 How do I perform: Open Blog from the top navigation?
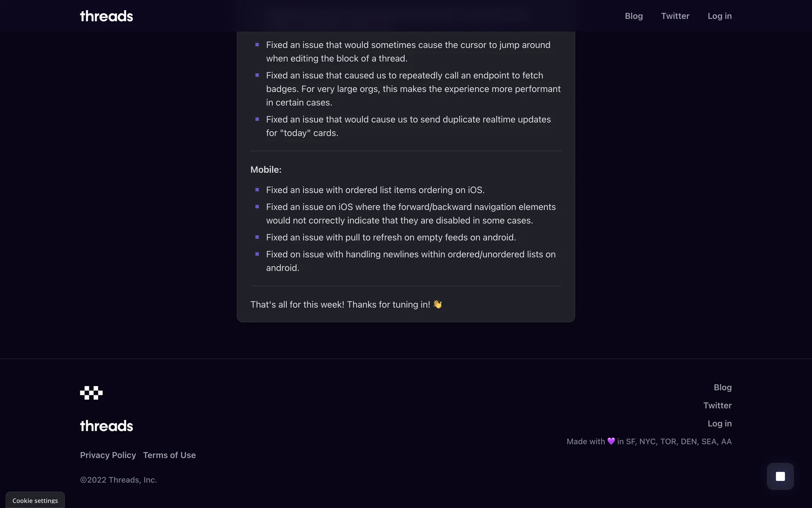click(634, 16)
